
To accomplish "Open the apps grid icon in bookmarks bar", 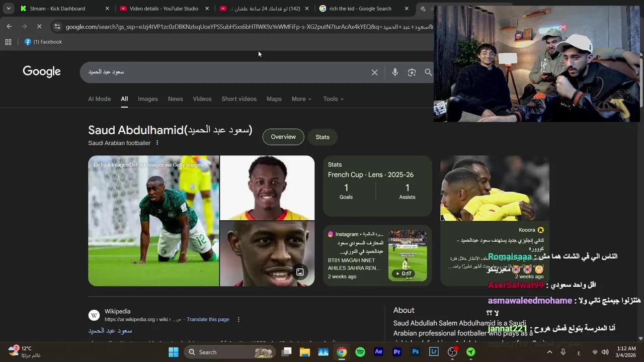I will click(8, 42).
